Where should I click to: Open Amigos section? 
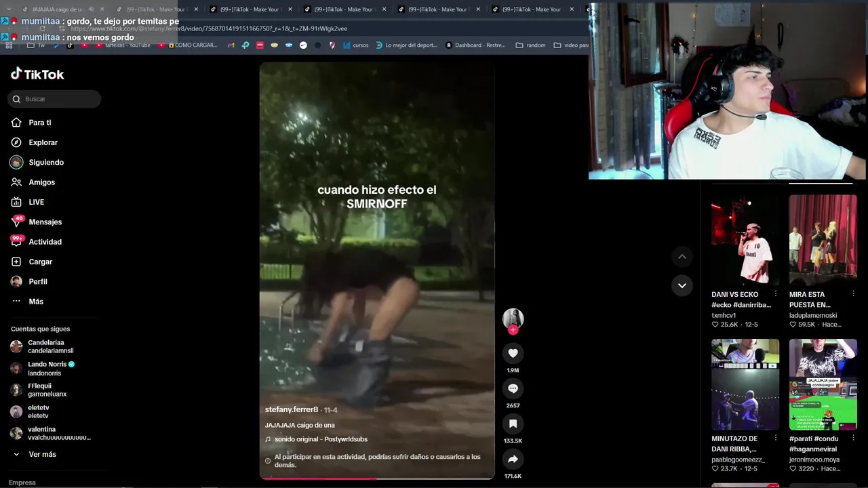click(41, 182)
